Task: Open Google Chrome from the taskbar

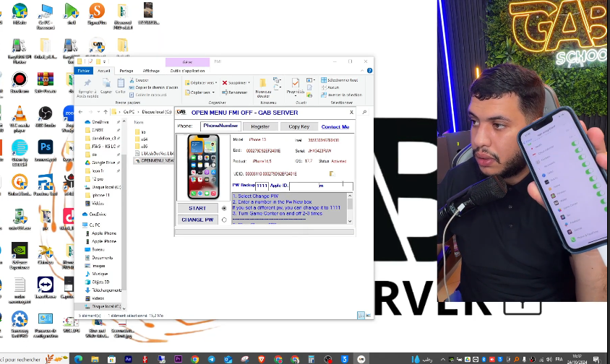Action: [x=195, y=359]
